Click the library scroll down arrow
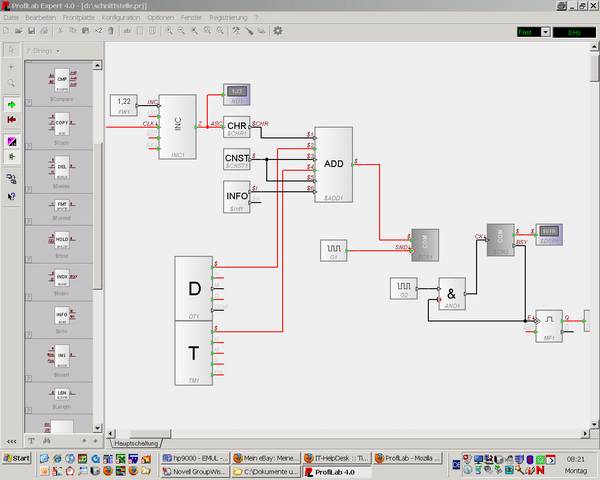This screenshot has height=480, width=600. 97,428
